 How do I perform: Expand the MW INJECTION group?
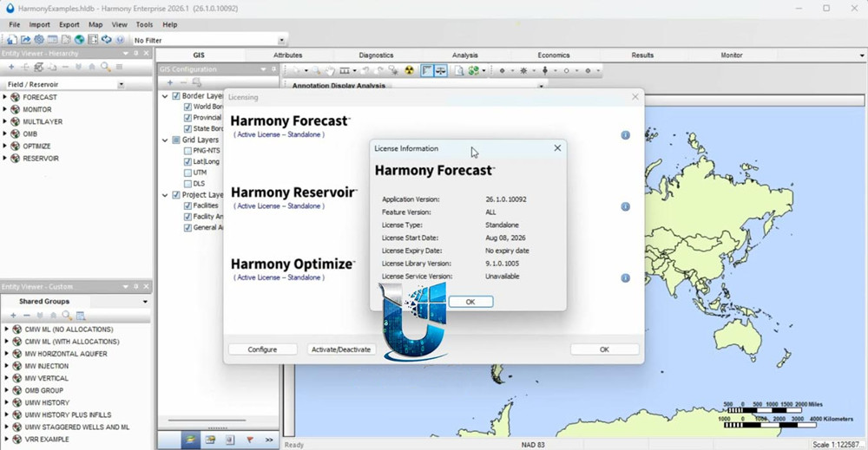click(7, 366)
